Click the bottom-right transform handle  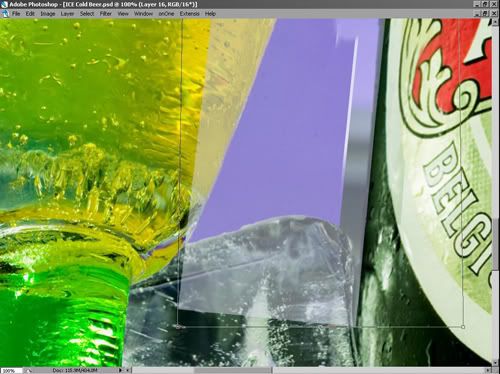463,327
